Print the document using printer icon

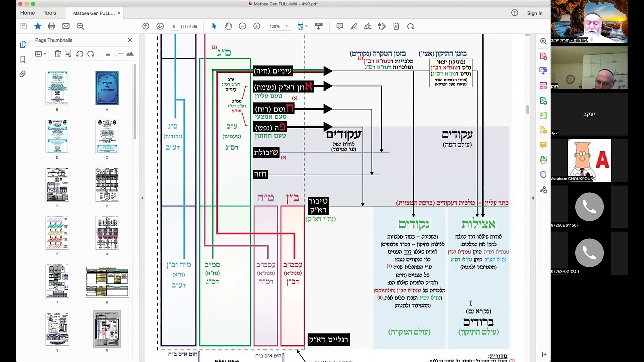51,26
